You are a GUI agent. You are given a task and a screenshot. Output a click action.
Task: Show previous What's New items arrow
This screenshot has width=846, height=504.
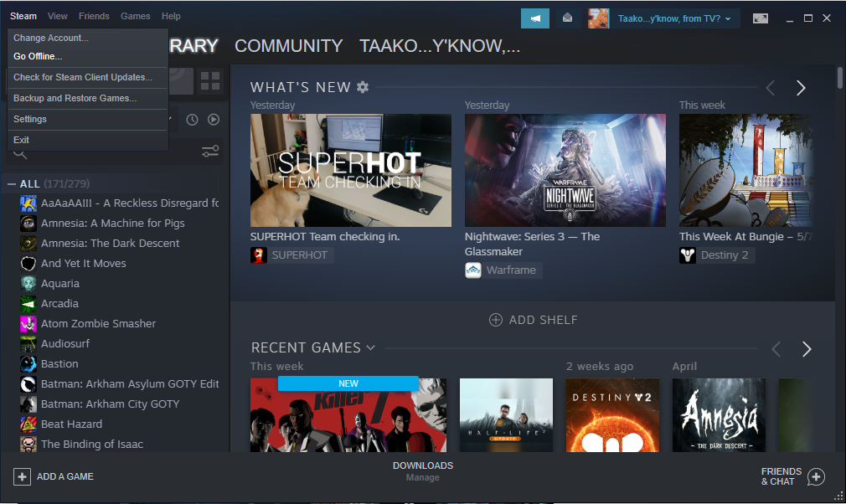point(771,88)
